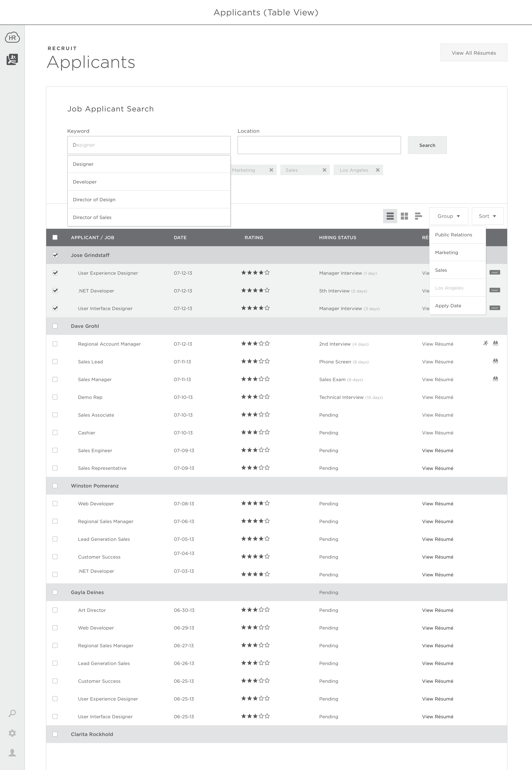Image resolution: width=532 pixels, height=770 pixels.
Task: Switch to list table view icon
Action: [390, 216]
